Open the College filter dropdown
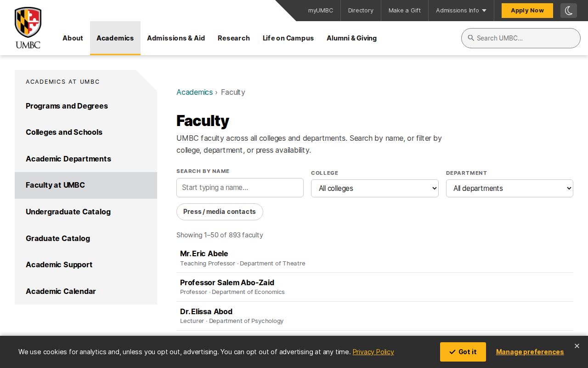This screenshot has width=588, height=368. pos(375,188)
